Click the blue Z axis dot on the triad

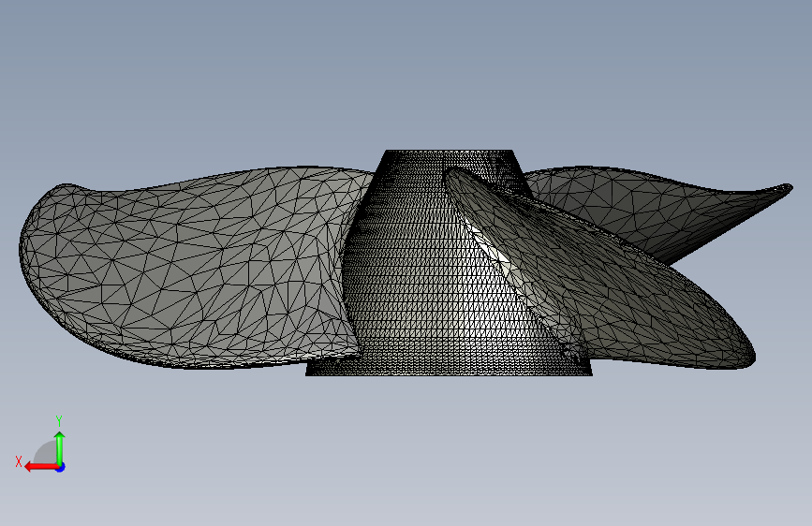(61, 467)
